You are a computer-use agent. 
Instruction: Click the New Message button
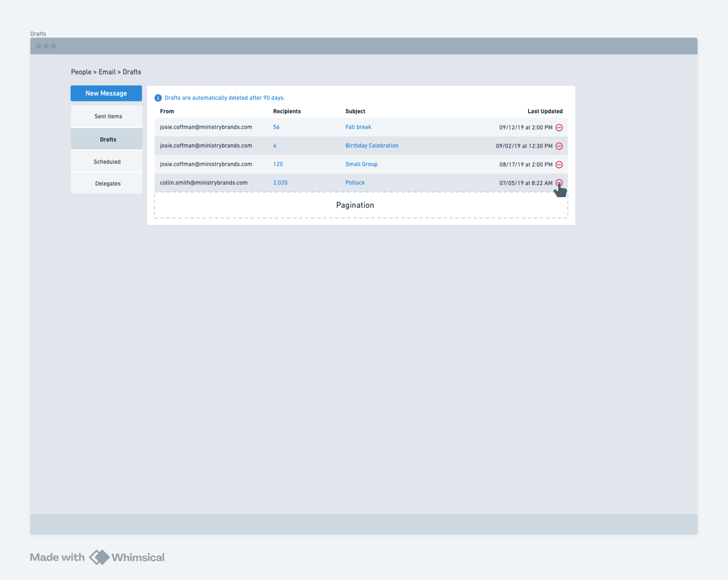coord(106,93)
